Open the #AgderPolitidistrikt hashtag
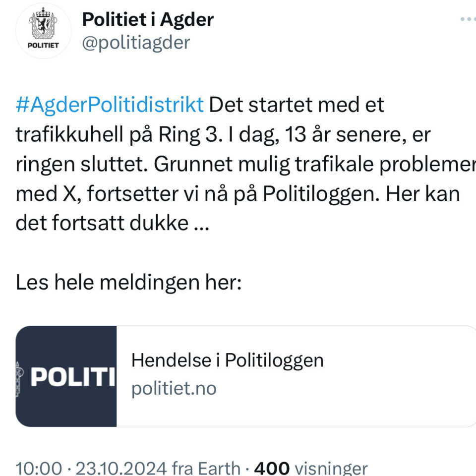This screenshot has height=476, width=476. point(110,105)
